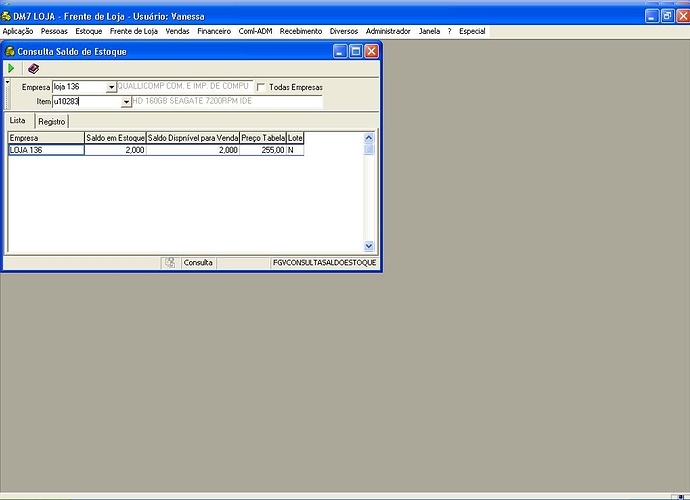Click the FGVCONSULTASALDOESTOQUE status text
The image size is (690, 500).
coord(324,263)
